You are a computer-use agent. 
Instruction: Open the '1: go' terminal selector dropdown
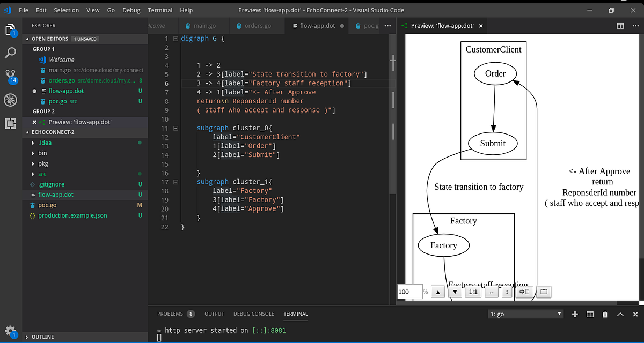tap(525, 314)
